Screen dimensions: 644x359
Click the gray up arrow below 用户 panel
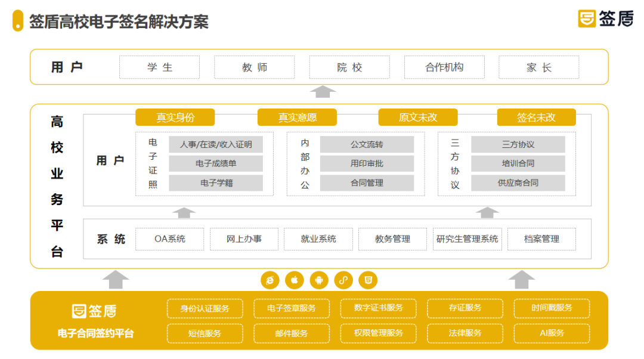click(324, 92)
